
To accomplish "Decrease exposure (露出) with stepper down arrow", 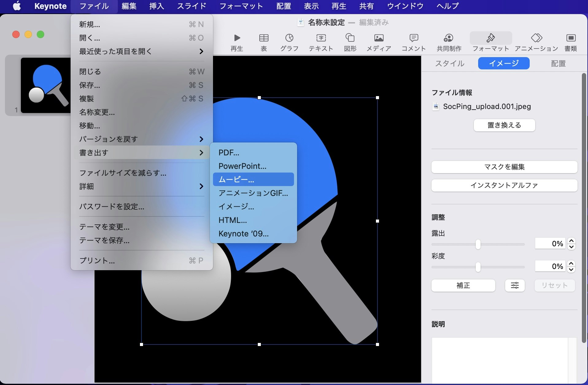I will coord(571,247).
